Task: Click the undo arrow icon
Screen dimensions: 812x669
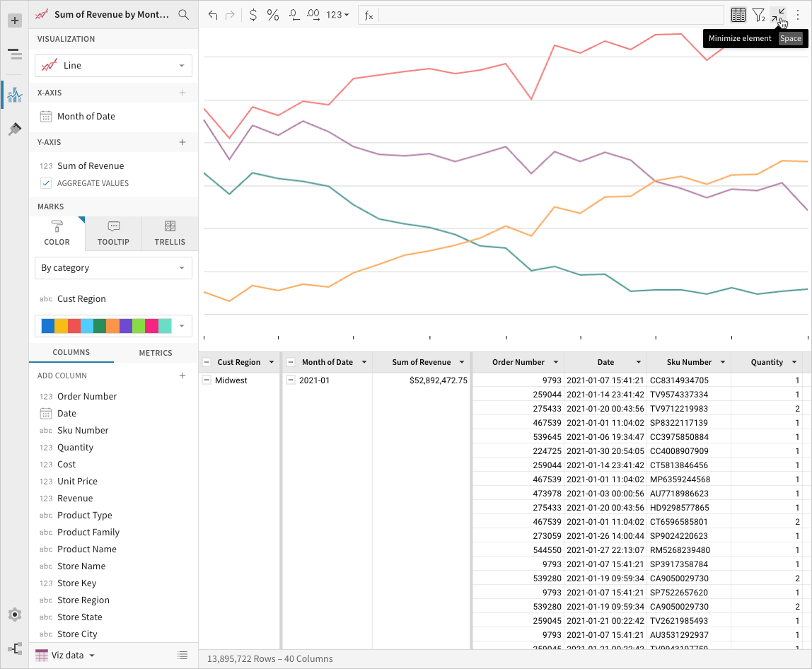Action: [x=213, y=15]
